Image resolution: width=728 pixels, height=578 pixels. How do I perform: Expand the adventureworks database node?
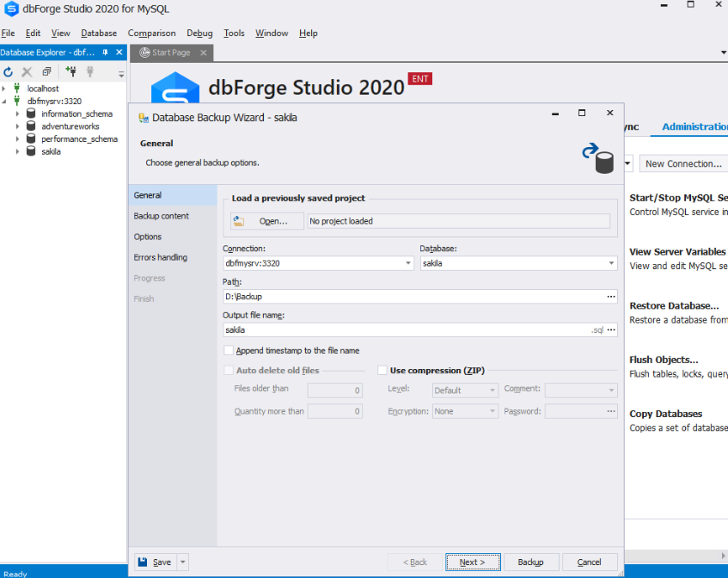tap(19, 126)
